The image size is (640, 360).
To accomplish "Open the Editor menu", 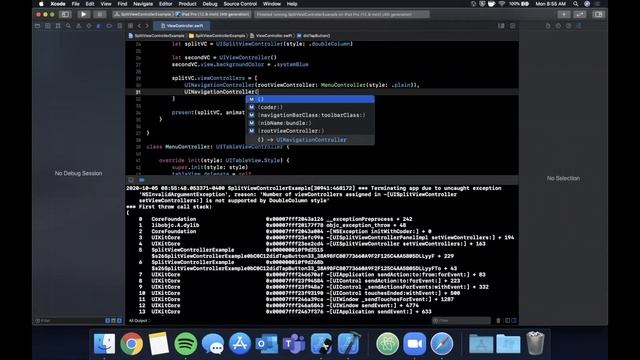I will point(165,4).
